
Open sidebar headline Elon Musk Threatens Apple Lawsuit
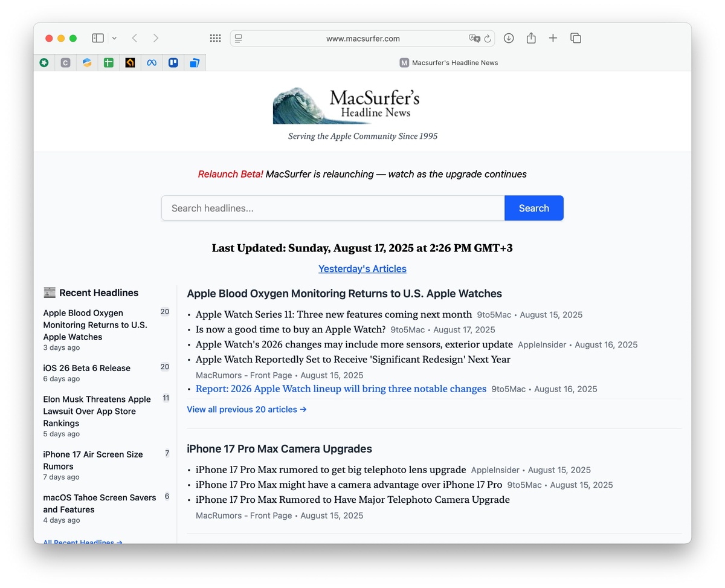[x=97, y=411]
